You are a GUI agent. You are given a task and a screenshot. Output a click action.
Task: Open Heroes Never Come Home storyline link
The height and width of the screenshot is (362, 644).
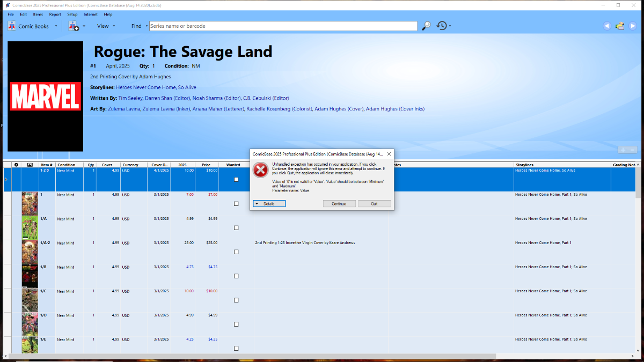[x=146, y=87]
